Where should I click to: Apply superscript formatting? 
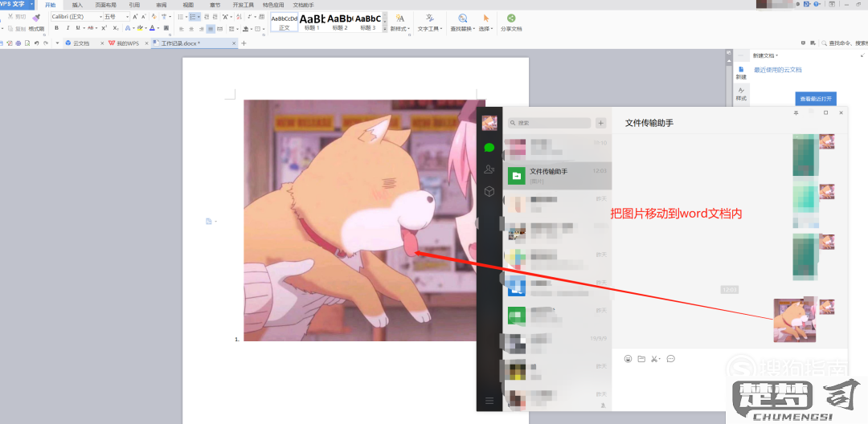[104, 28]
